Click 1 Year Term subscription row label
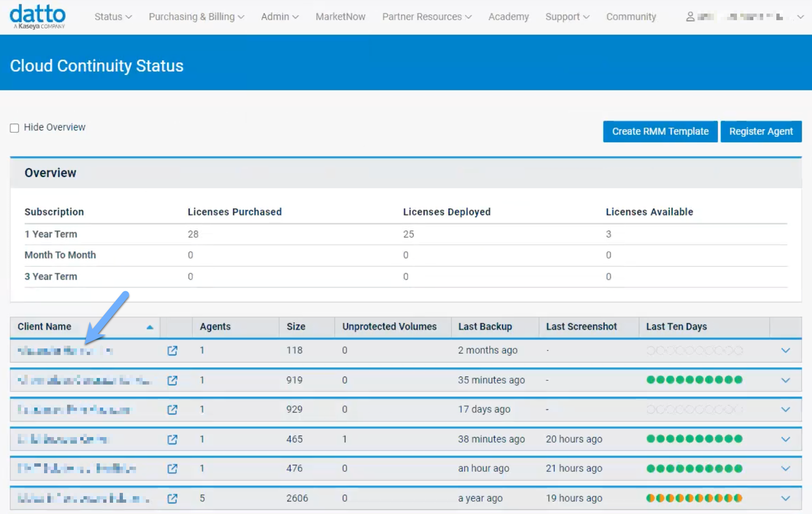Viewport: 812px width, 514px height. (x=51, y=234)
